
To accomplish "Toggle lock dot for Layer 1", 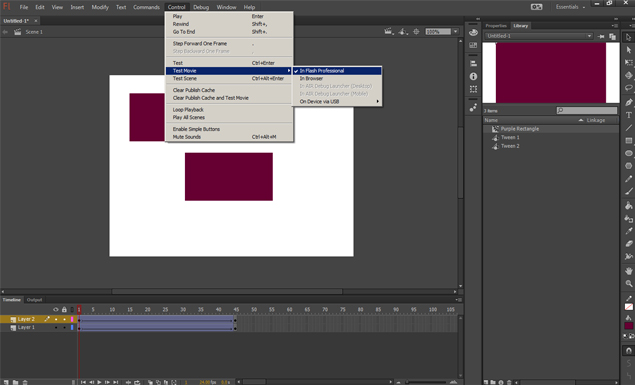I will (64, 328).
